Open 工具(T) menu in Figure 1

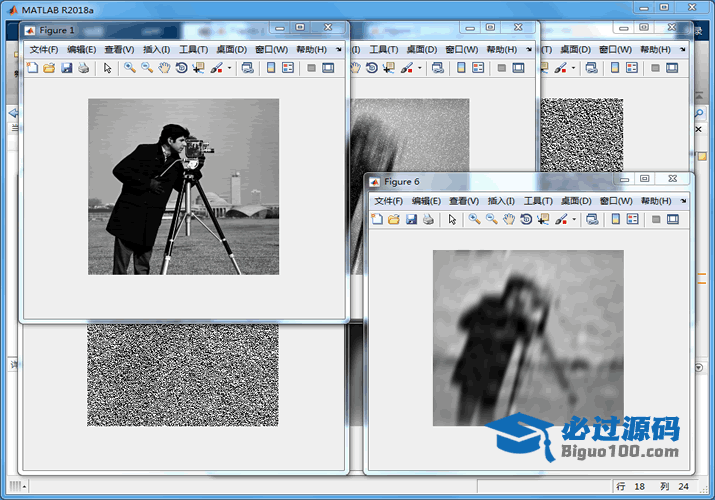point(193,49)
